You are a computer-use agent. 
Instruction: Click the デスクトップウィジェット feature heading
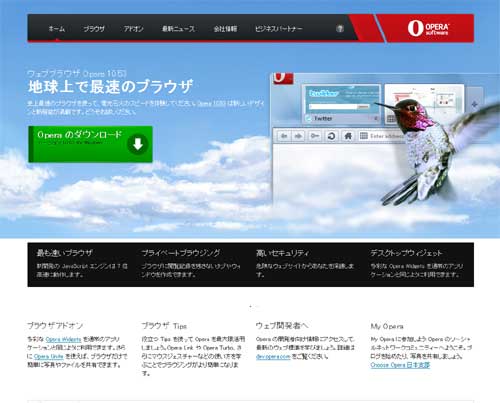tap(406, 253)
